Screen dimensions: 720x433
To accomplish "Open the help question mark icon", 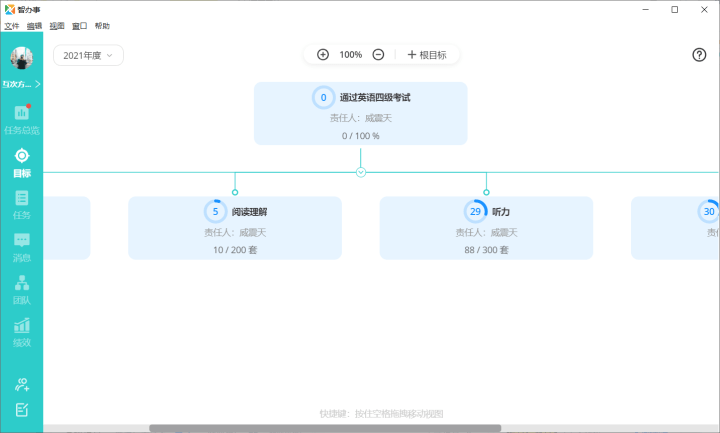I will 699,55.
